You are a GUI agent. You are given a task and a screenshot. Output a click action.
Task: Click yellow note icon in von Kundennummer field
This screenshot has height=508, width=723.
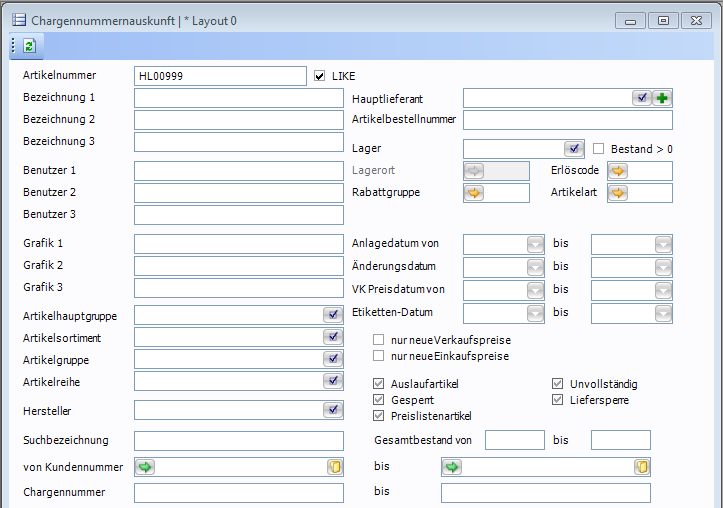334,467
